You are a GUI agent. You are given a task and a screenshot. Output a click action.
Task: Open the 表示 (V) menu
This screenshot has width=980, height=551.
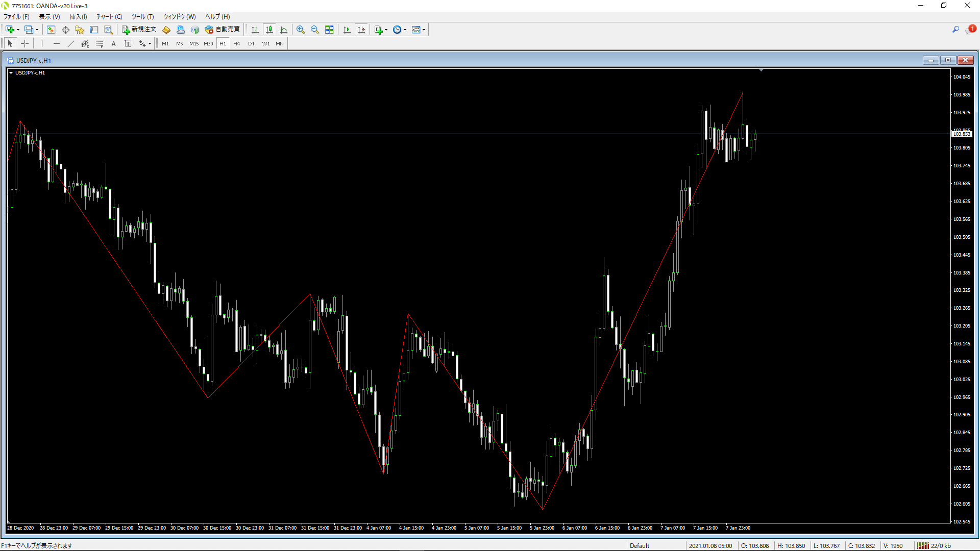coord(49,16)
